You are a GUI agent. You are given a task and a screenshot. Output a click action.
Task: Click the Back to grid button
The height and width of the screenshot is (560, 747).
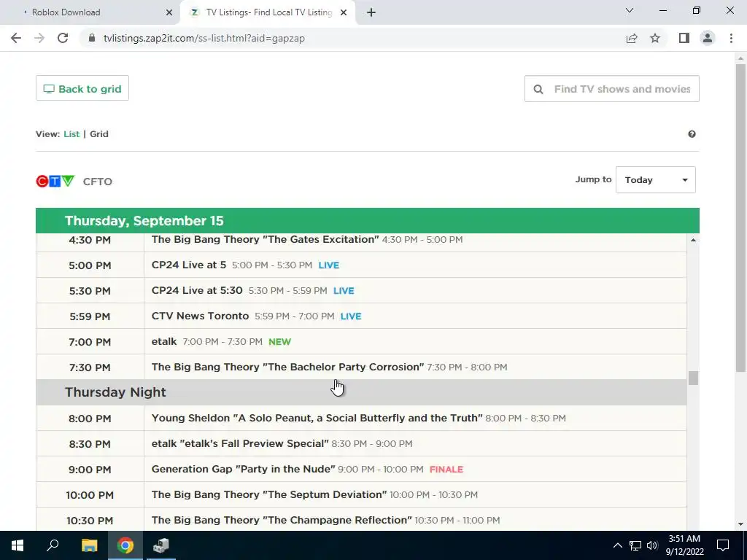click(82, 88)
